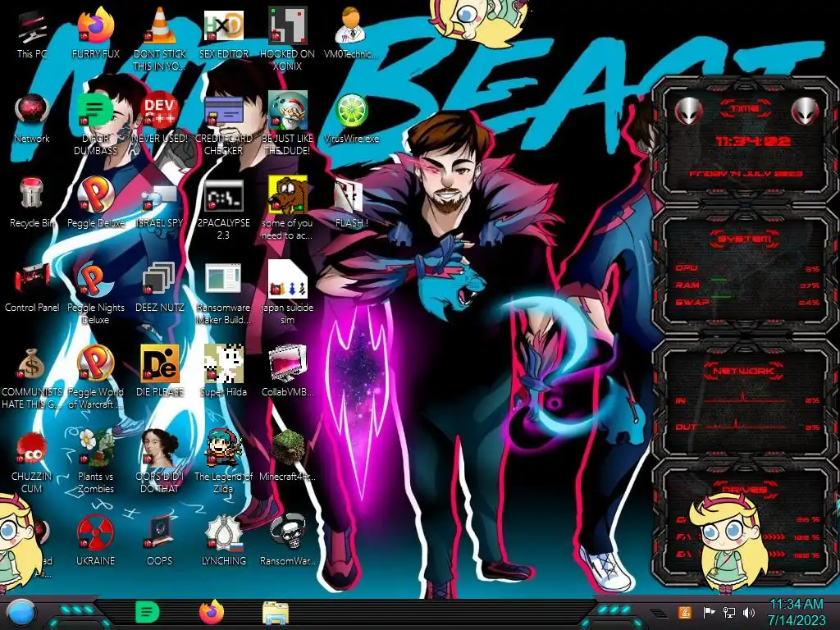Select the portrait OOPS DID I DO THAT icon
Screen dimensions: 840x630
point(160,463)
